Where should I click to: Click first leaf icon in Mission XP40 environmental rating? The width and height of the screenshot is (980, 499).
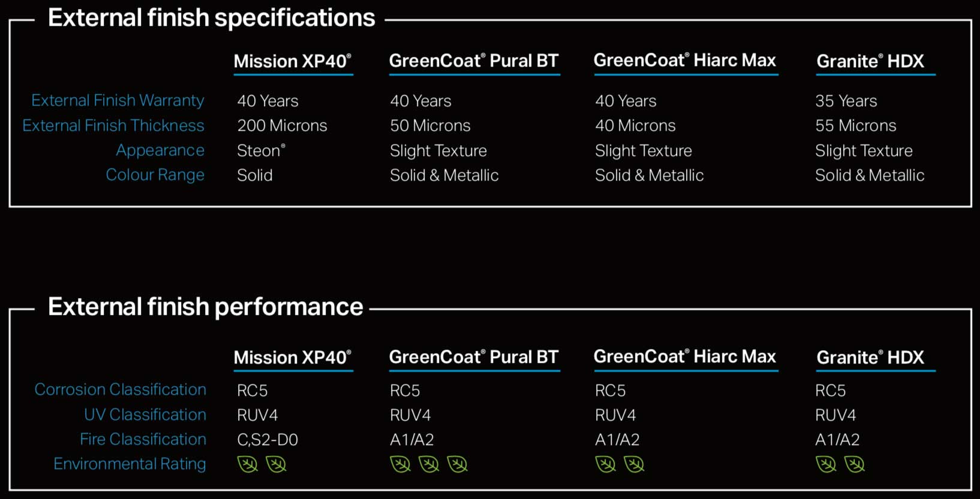(x=247, y=464)
